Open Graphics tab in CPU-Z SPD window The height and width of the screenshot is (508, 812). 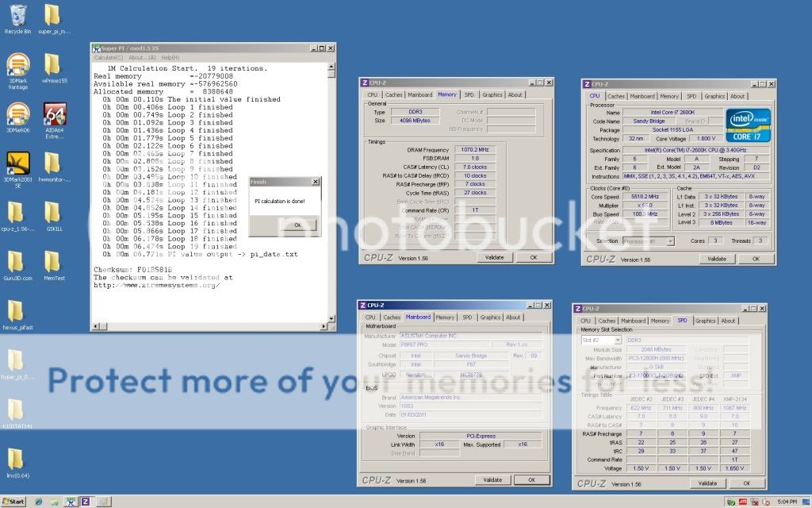point(705,321)
